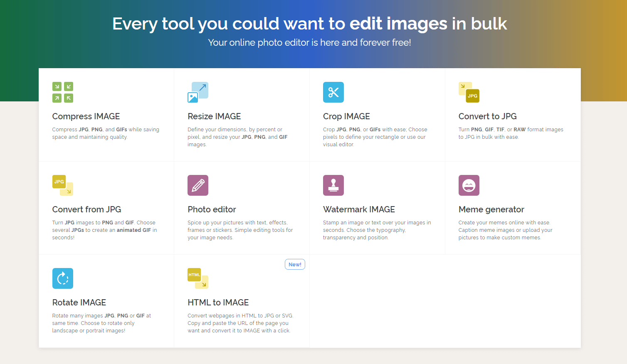The image size is (627, 364).
Task: Click the pencil Photo editor icon
Action: point(198,185)
